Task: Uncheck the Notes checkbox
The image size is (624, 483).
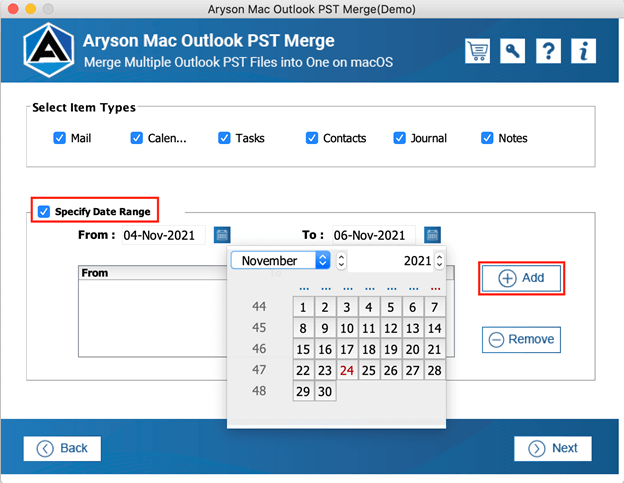Action: point(487,138)
